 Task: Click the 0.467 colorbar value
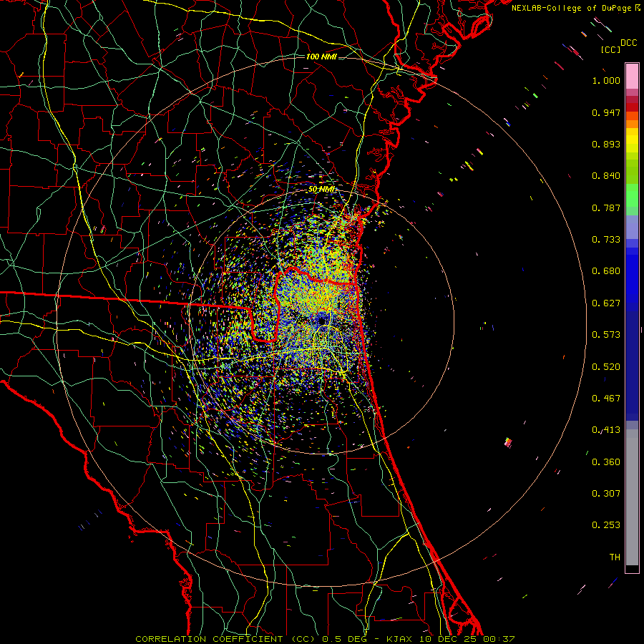(606, 399)
